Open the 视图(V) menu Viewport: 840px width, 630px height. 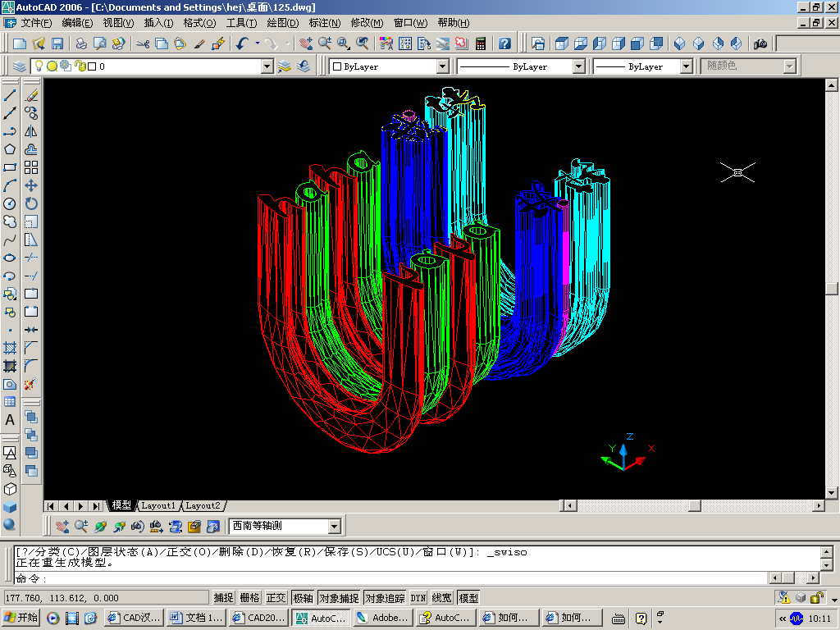pyautogui.click(x=118, y=23)
